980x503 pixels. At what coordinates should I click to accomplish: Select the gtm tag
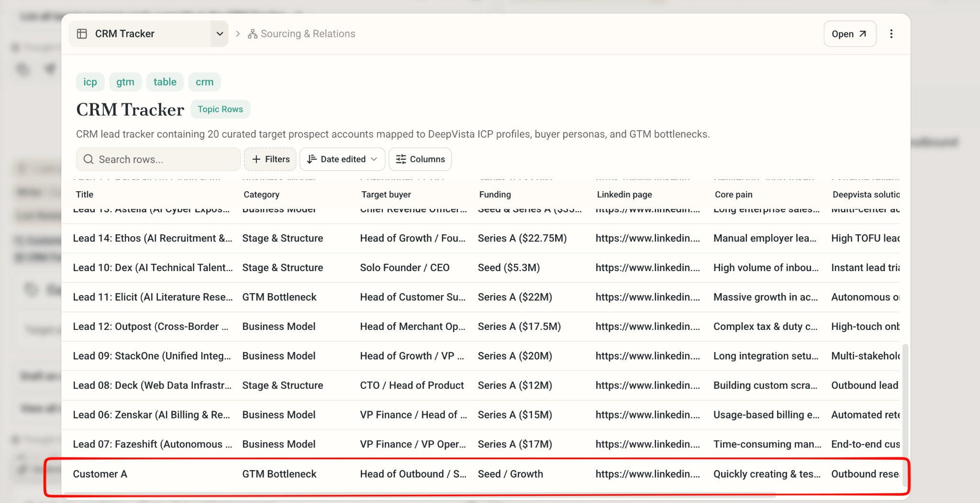point(125,82)
